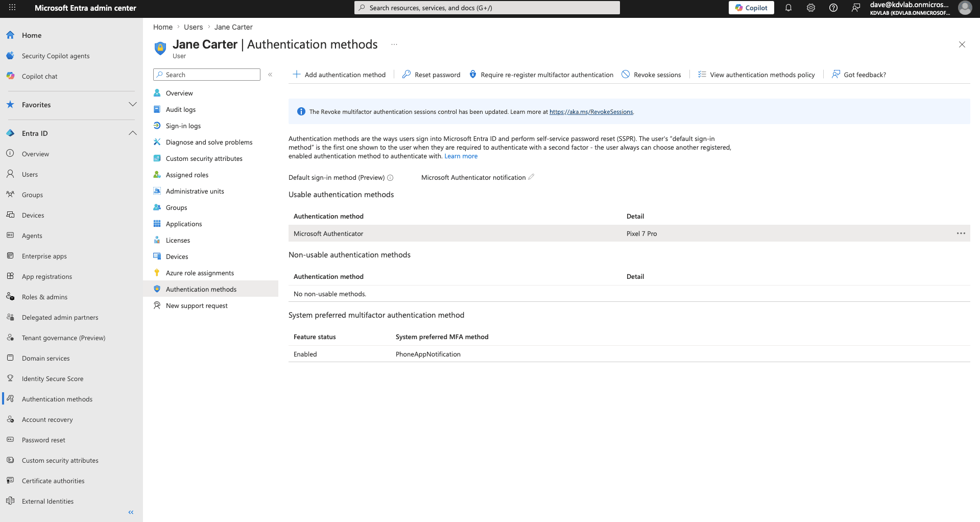Screen dimensions: 980x522
Task: Click the feedback person icon in header
Action: (856, 8)
